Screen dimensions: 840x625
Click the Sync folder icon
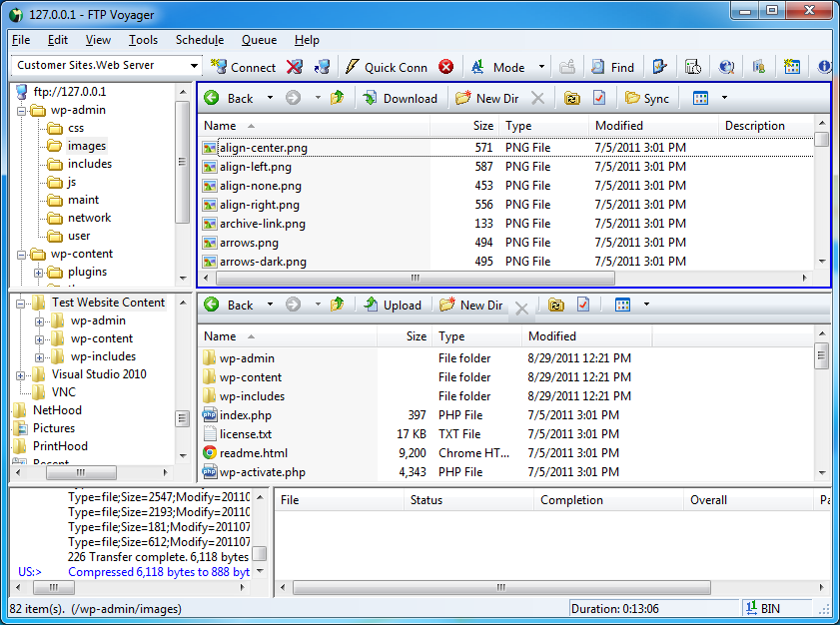pyautogui.click(x=632, y=98)
